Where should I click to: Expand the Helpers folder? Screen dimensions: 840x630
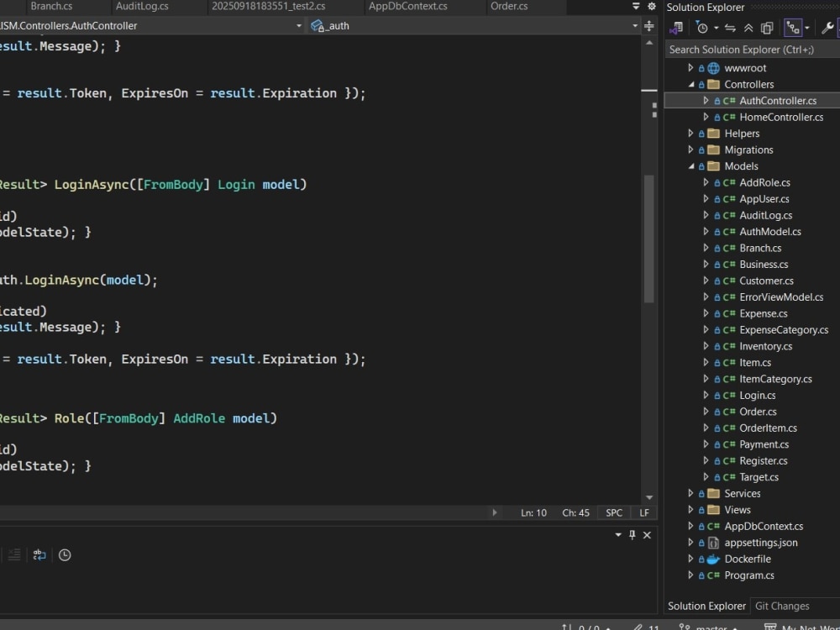[x=690, y=133]
